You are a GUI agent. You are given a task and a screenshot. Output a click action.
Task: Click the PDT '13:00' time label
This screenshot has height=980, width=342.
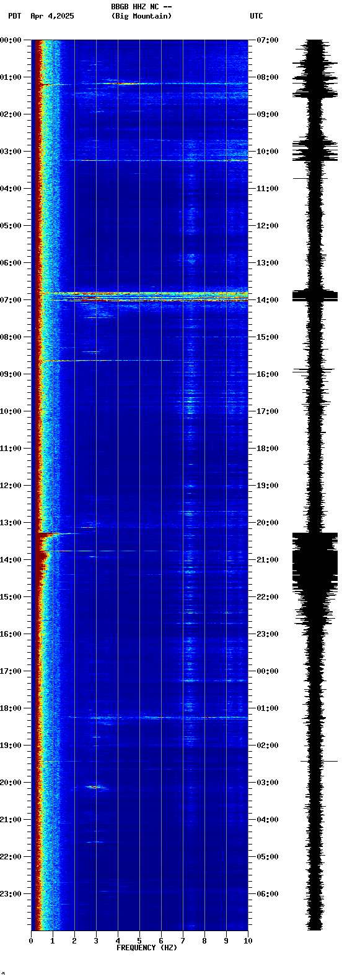(11, 523)
